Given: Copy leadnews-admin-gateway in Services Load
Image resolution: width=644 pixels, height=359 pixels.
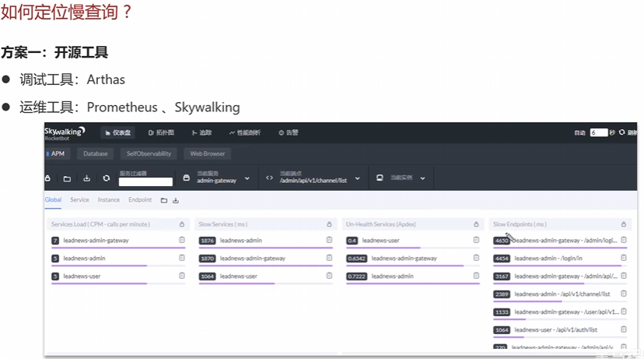Looking at the screenshot, I should (x=182, y=240).
